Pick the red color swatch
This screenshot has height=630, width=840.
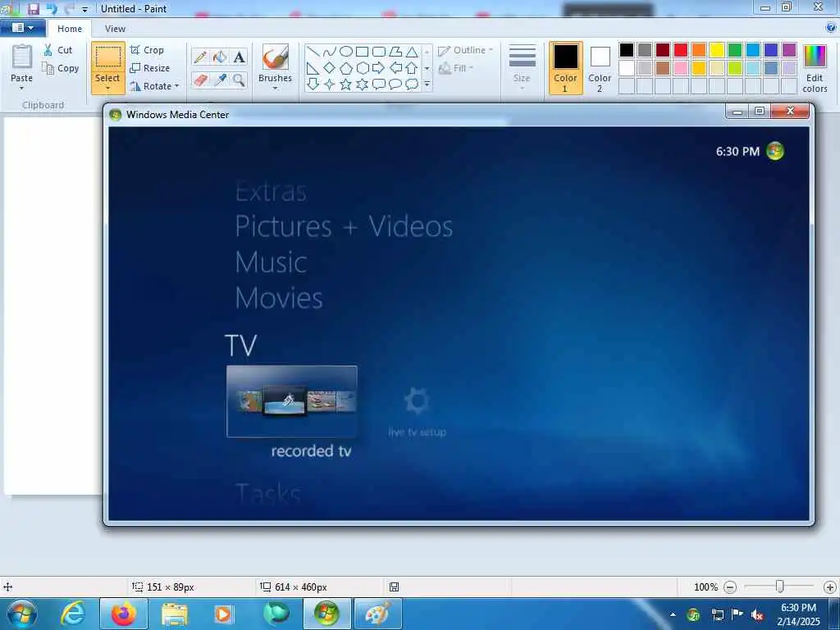tap(681, 50)
